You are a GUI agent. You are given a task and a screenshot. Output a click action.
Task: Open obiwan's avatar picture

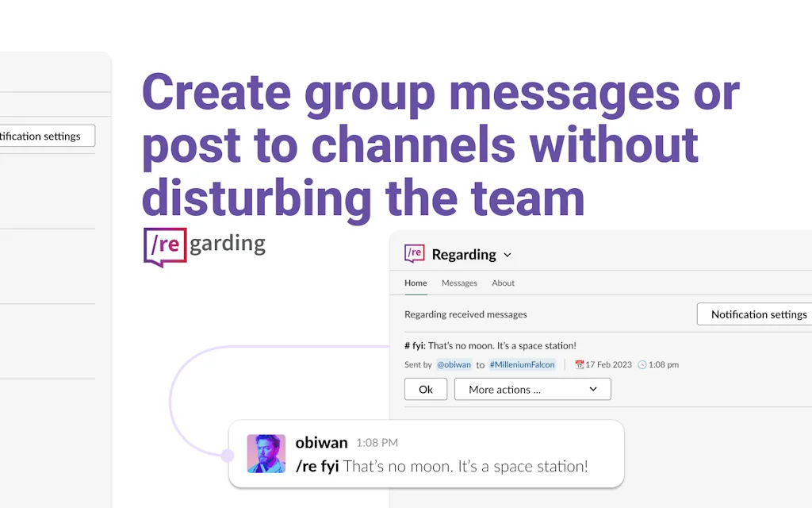(x=266, y=454)
